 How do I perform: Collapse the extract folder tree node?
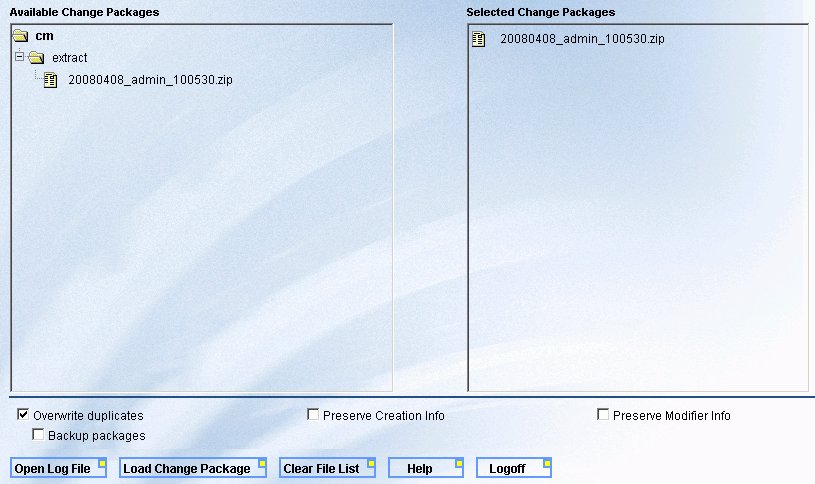[20, 56]
